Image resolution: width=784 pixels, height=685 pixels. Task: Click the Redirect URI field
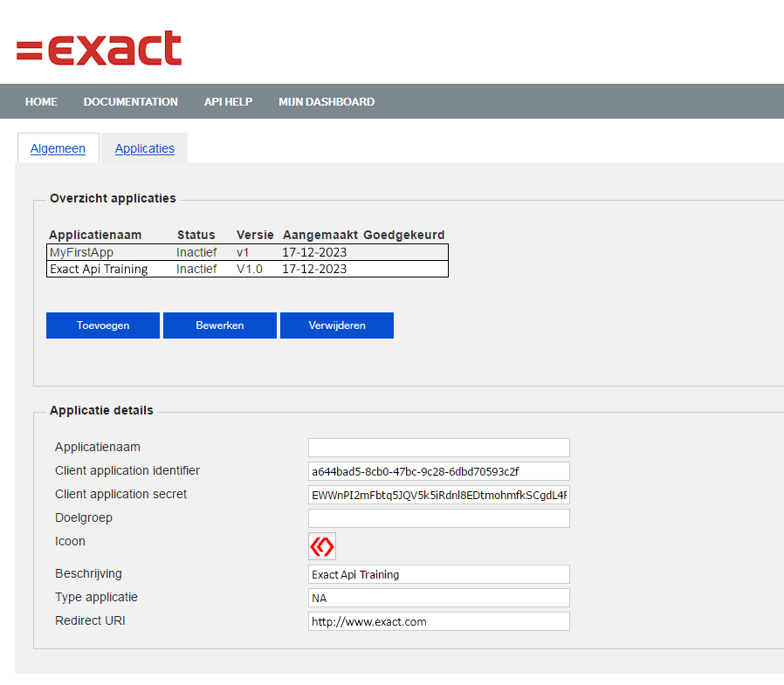439,621
